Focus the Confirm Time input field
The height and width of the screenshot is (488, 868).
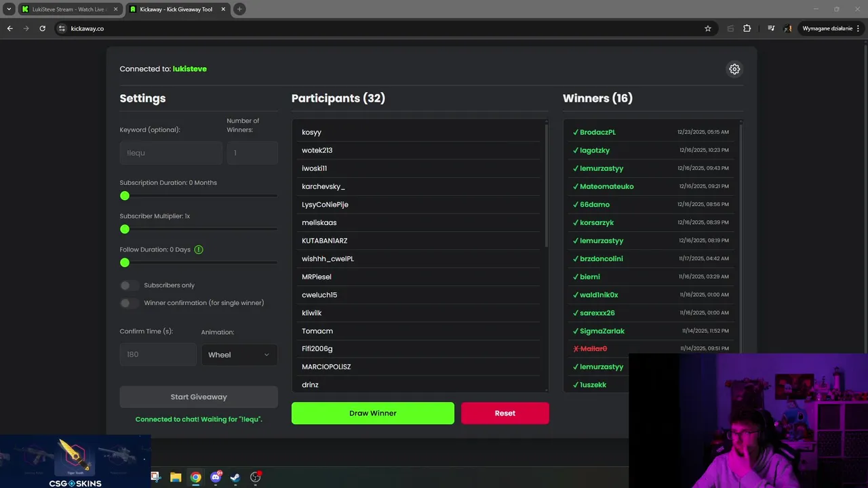tap(158, 354)
